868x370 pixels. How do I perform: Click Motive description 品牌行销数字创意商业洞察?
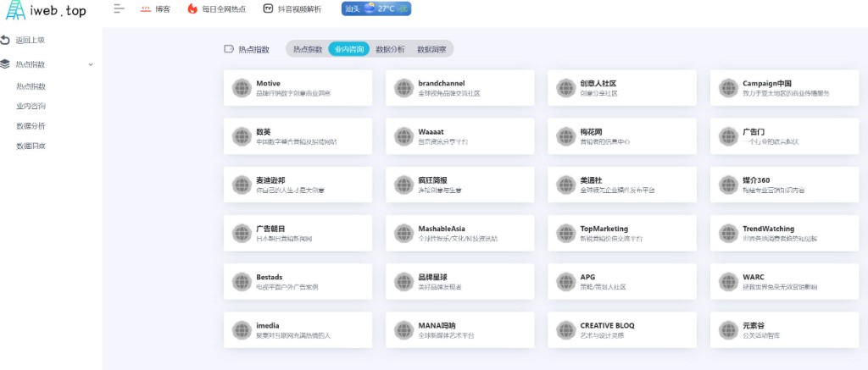click(x=293, y=93)
